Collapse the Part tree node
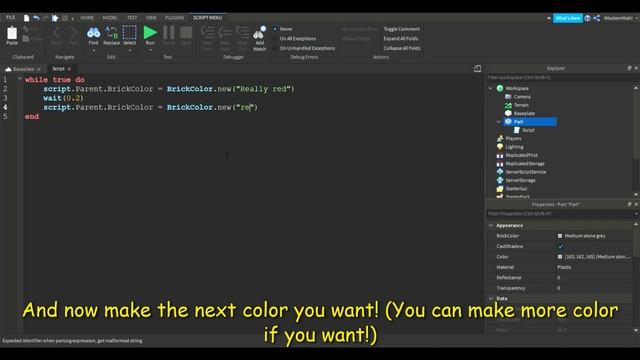 pyautogui.click(x=499, y=122)
